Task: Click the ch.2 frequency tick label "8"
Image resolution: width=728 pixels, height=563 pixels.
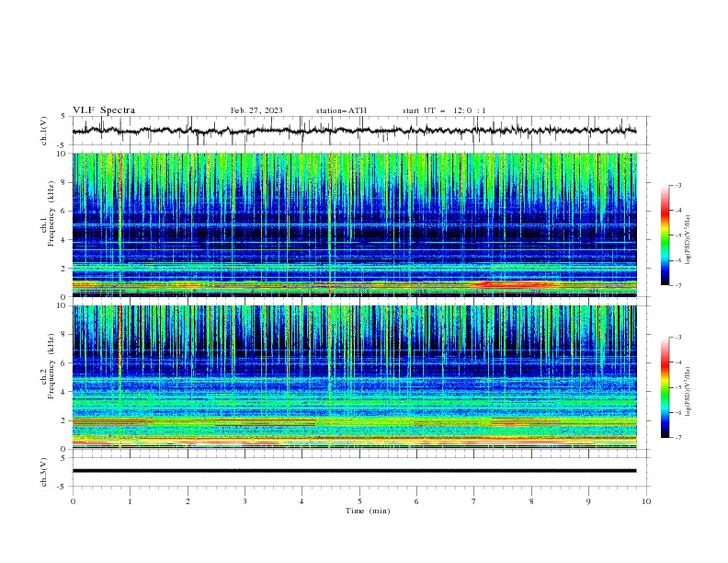Action: pos(64,335)
